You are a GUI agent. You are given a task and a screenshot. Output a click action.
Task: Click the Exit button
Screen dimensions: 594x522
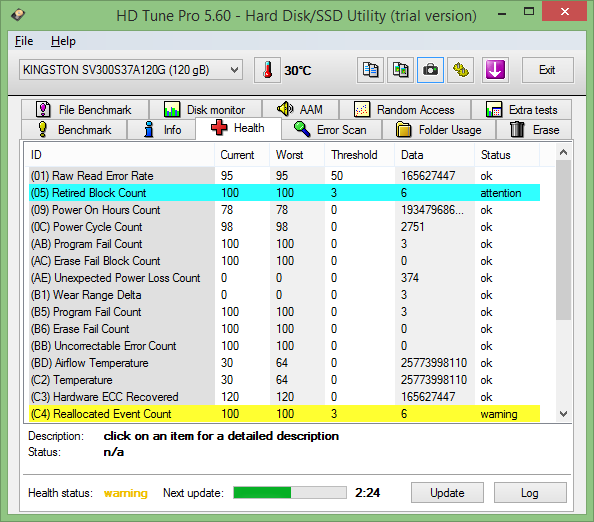click(x=547, y=70)
